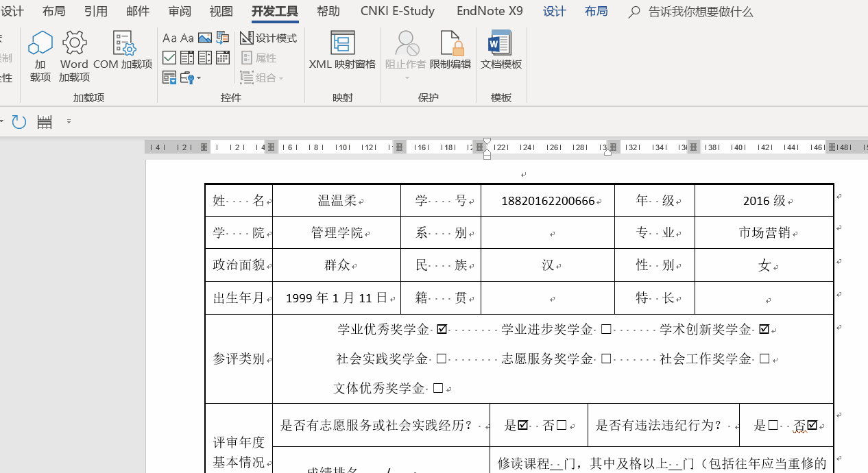Open the XML 映射窗格 pane

tap(342, 51)
